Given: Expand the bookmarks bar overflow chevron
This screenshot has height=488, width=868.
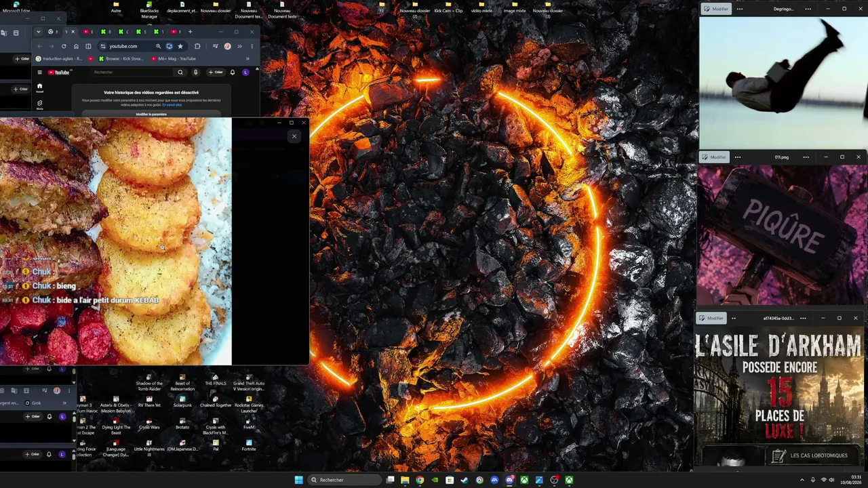Looking at the screenshot, I should [248, 59].
